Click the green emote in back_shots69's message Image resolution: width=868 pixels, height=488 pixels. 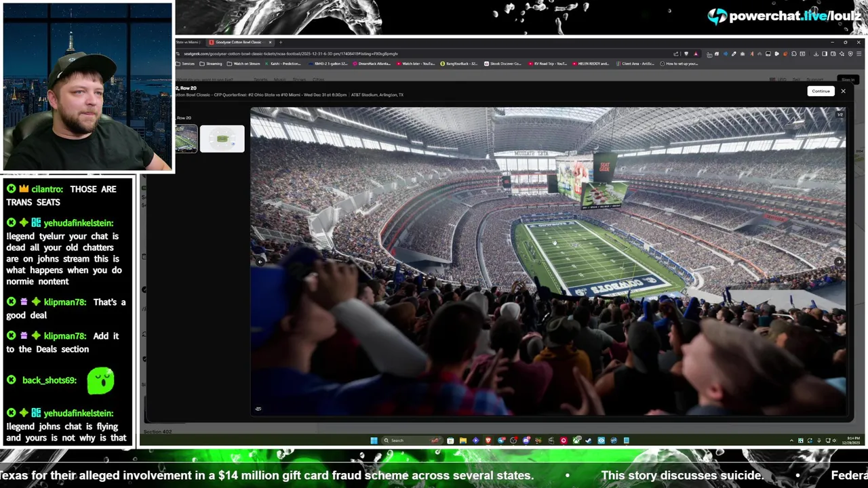[x=100, y=380]
